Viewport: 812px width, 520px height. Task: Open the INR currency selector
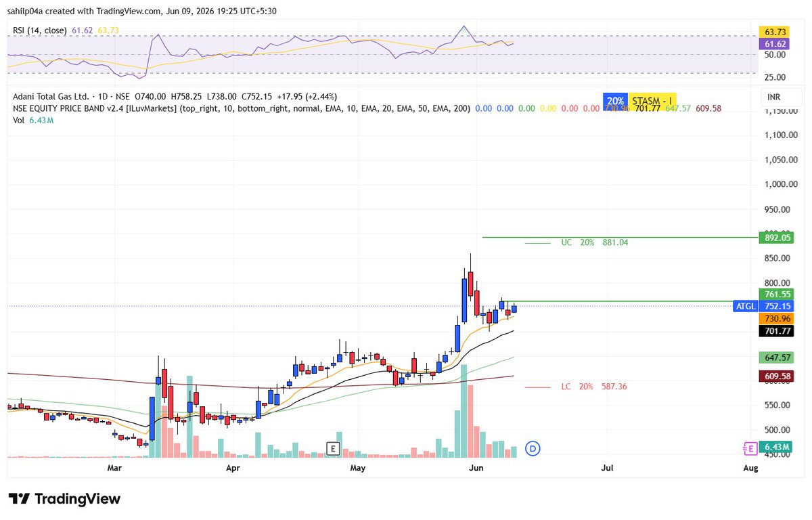(x=773, y=97)
